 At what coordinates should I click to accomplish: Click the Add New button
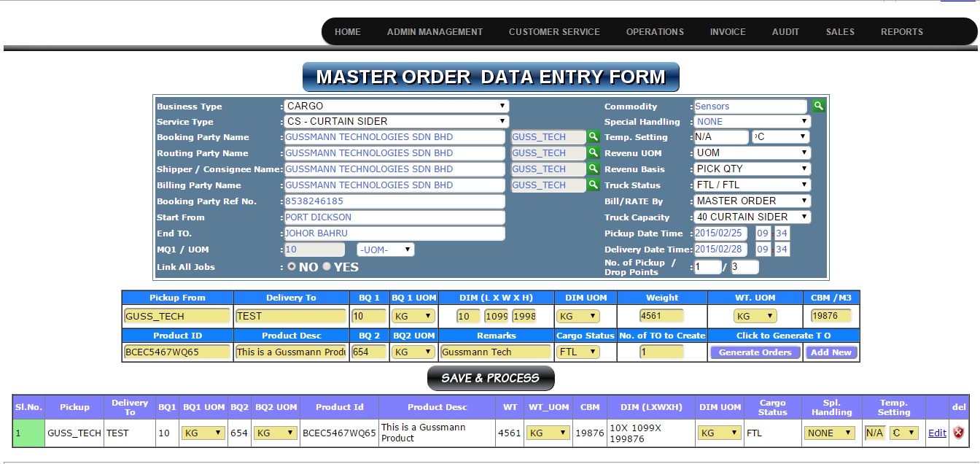831,352
